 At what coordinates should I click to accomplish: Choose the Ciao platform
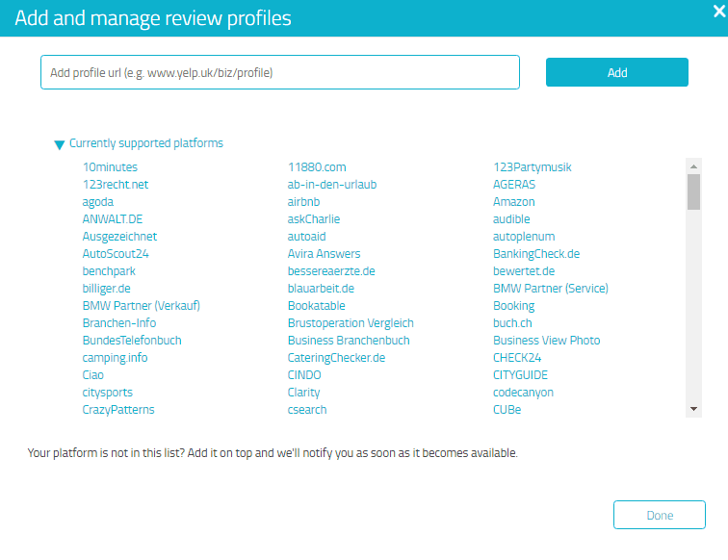pos(92,375)
